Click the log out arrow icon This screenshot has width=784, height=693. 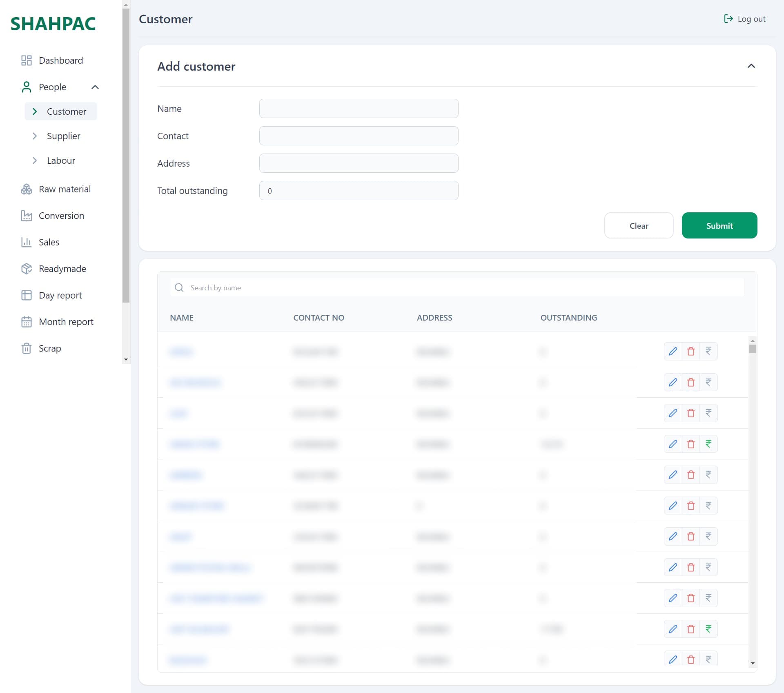728,19
